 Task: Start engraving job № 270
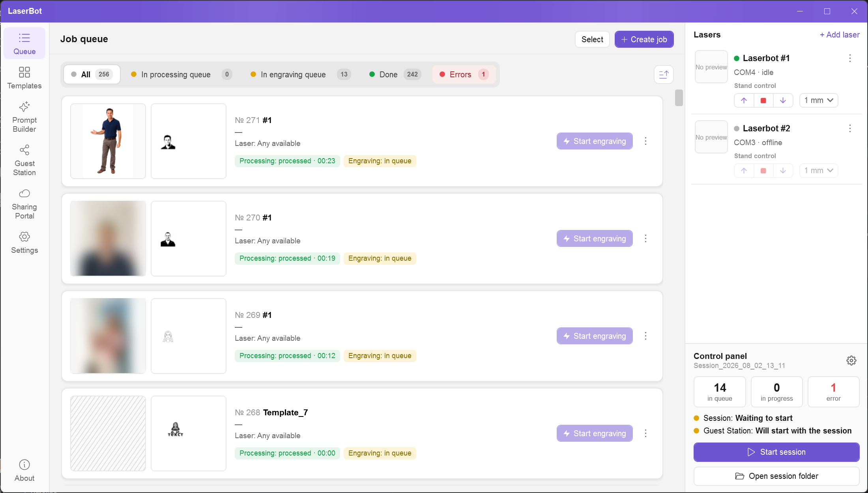point(595,239)
